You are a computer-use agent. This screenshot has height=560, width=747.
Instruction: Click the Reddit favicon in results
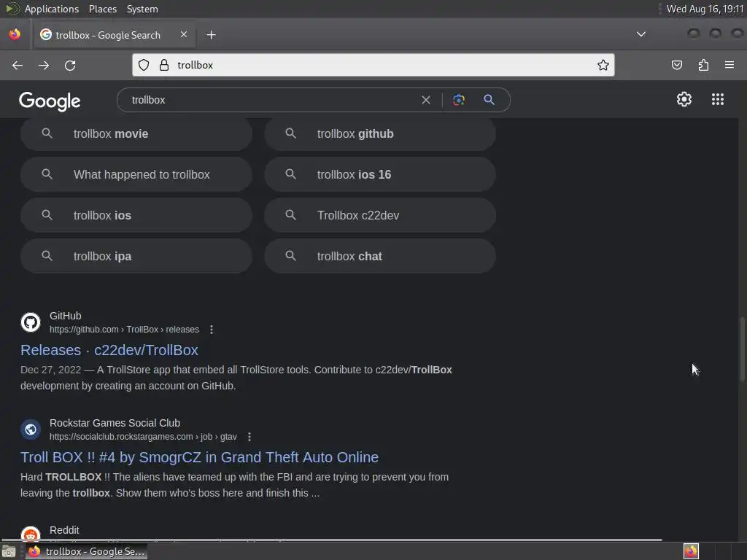[x=31, y=534]
